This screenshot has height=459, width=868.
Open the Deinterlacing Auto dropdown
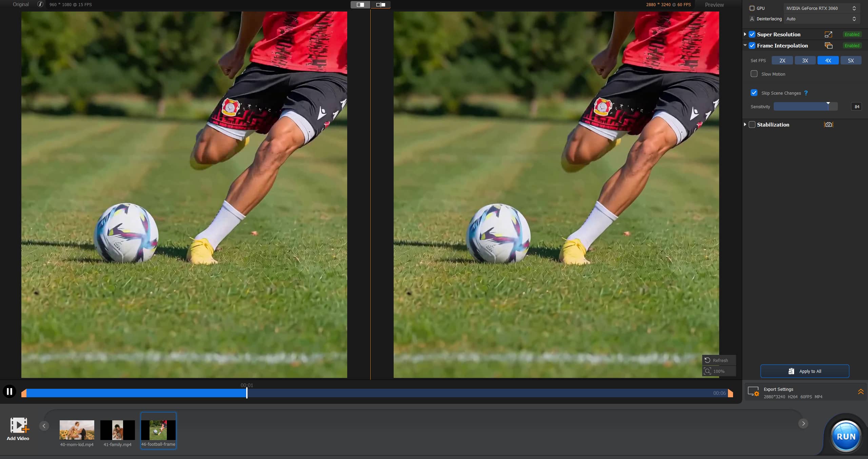click(822, 19)
